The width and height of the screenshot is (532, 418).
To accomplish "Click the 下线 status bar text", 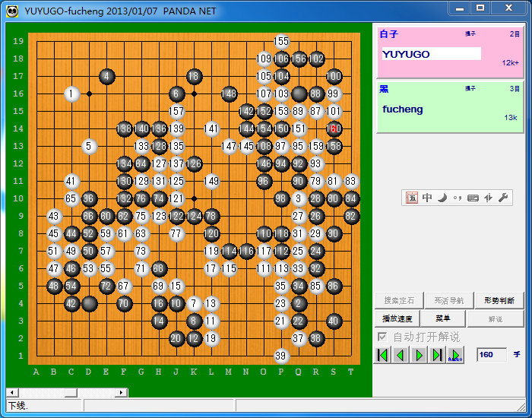I will coord(18,405).
